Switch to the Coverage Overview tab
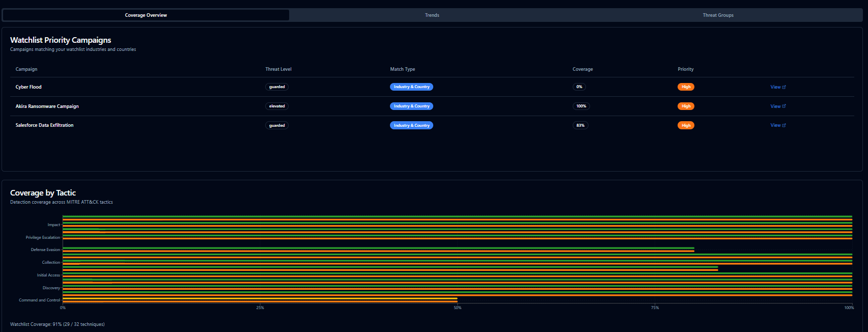This screenshot has width=868, height=332. [x=146, y=15]
